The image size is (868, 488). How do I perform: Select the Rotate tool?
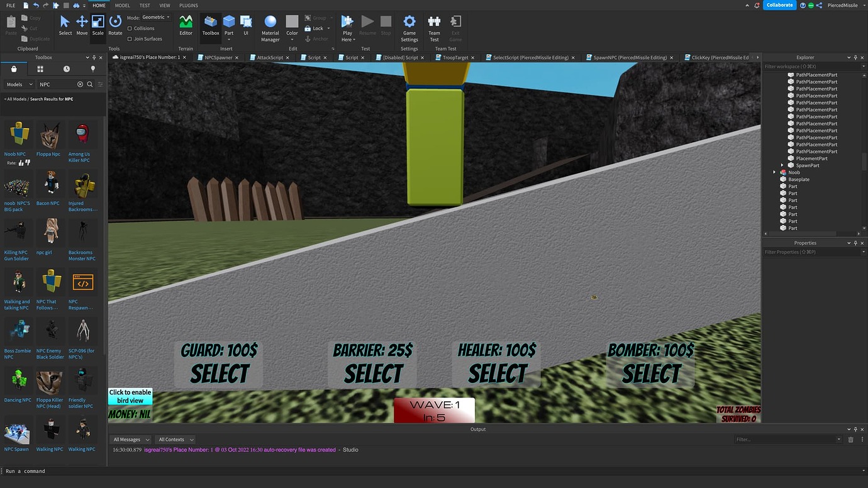(114, 25)
